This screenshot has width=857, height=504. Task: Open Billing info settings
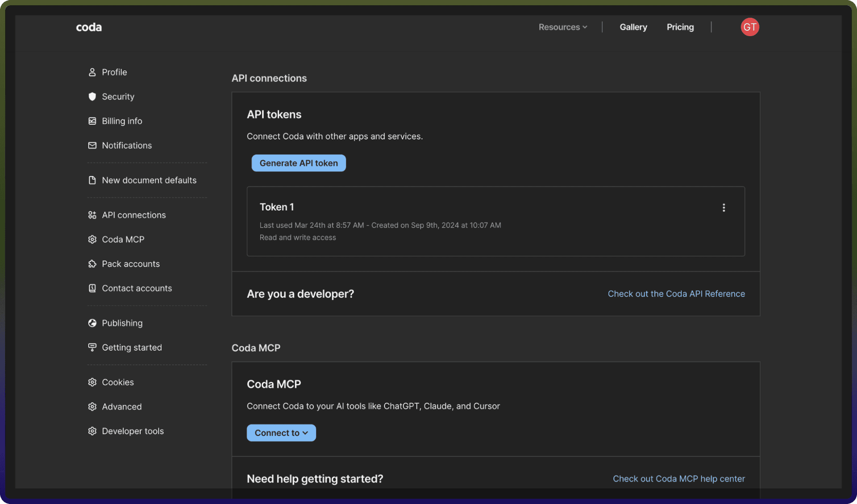(122, 121)
